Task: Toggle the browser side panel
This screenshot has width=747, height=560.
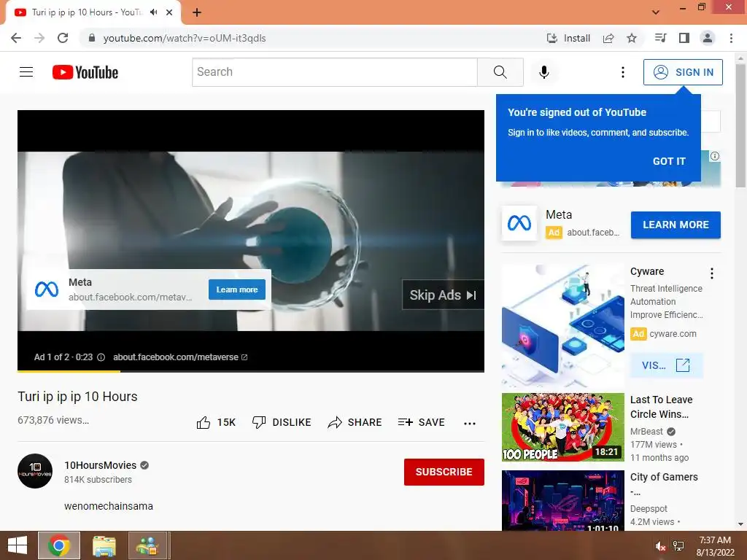Action: [x=684, y=38]
